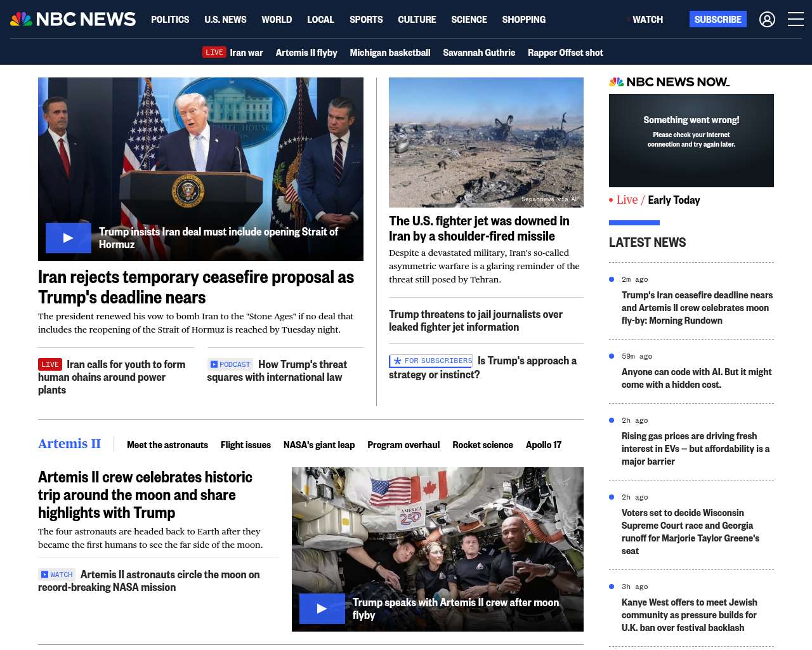Open the downed fighter jet wreckage photo

(486, 142)
